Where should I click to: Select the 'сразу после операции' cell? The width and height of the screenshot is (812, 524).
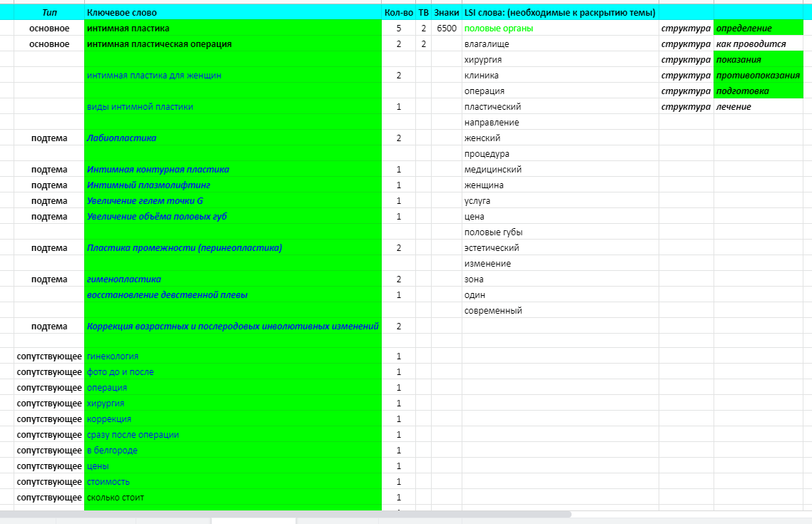pyautogui.click(x=233, y=434)
